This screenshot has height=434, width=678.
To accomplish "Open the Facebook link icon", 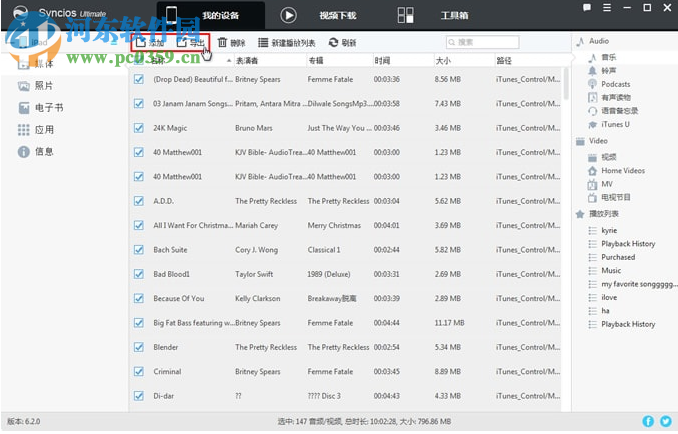I will pyautogui.click(x=648, y=421).
